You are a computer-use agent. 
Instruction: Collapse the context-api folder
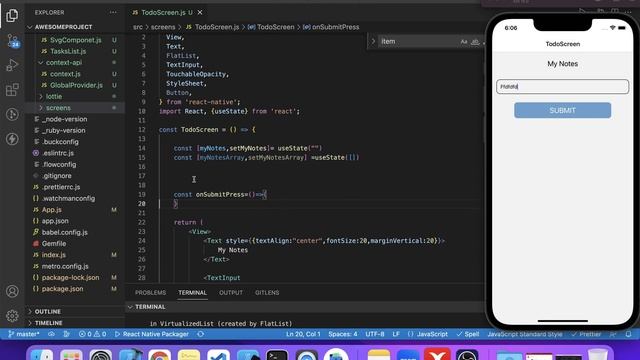[x=64, y=62]
